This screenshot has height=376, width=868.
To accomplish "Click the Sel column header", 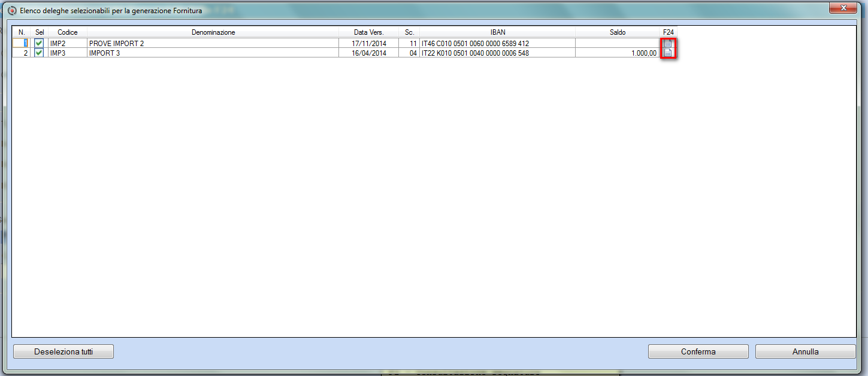I will tap(40, 32).
